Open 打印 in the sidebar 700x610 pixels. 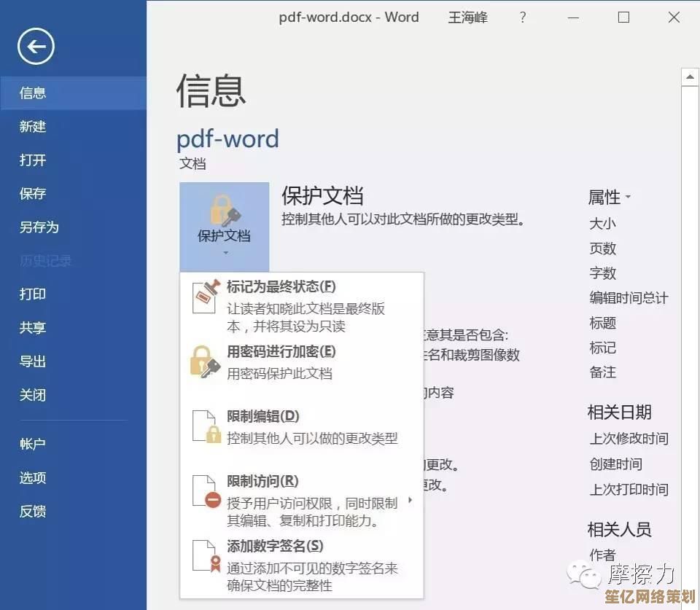tap(73, 294)
